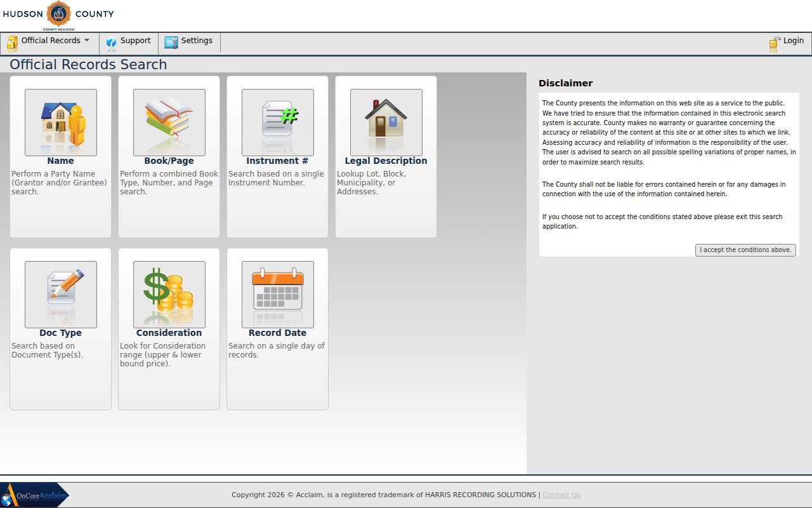Click 'Search based on a single Instrument' description
This screenshot has width=812, height=508.
pos(276,178)
